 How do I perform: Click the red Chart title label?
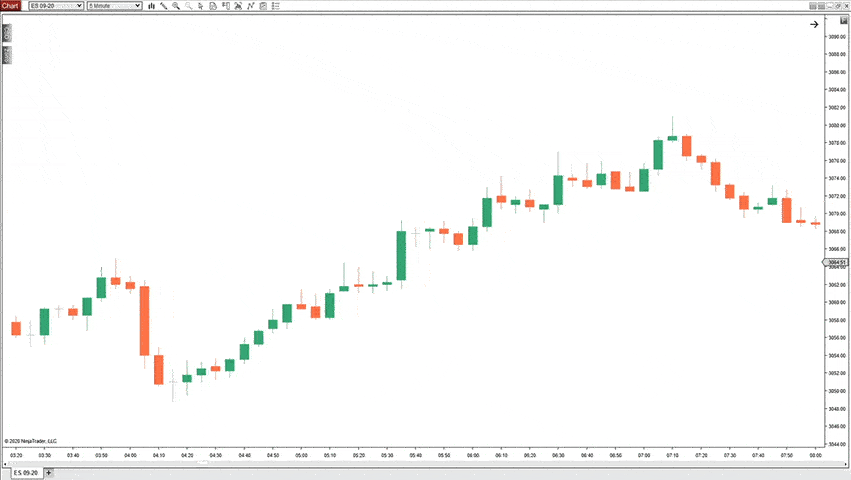[x=10, y=6]
